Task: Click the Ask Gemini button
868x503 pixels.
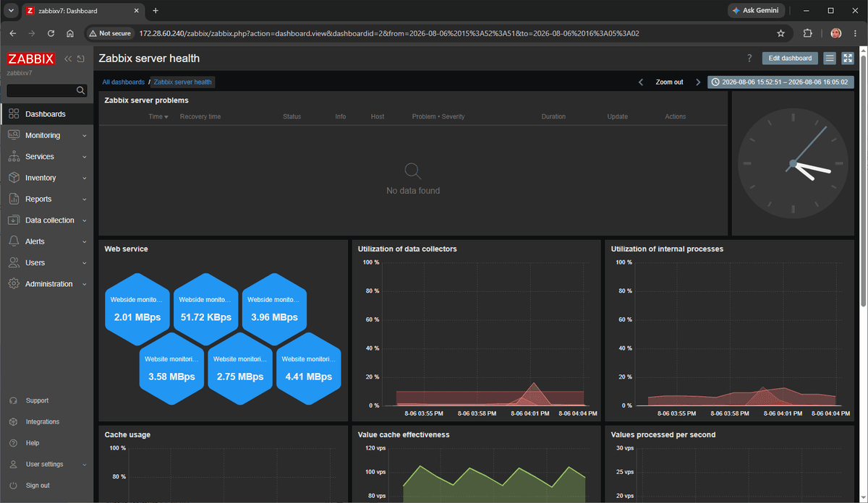Action: tap(756, 11)
